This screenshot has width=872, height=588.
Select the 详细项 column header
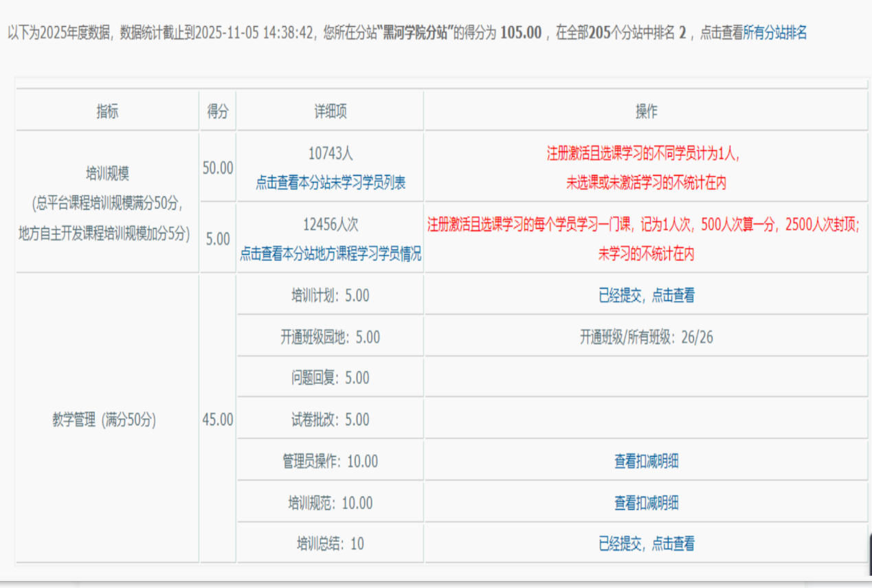pos(331,112)
